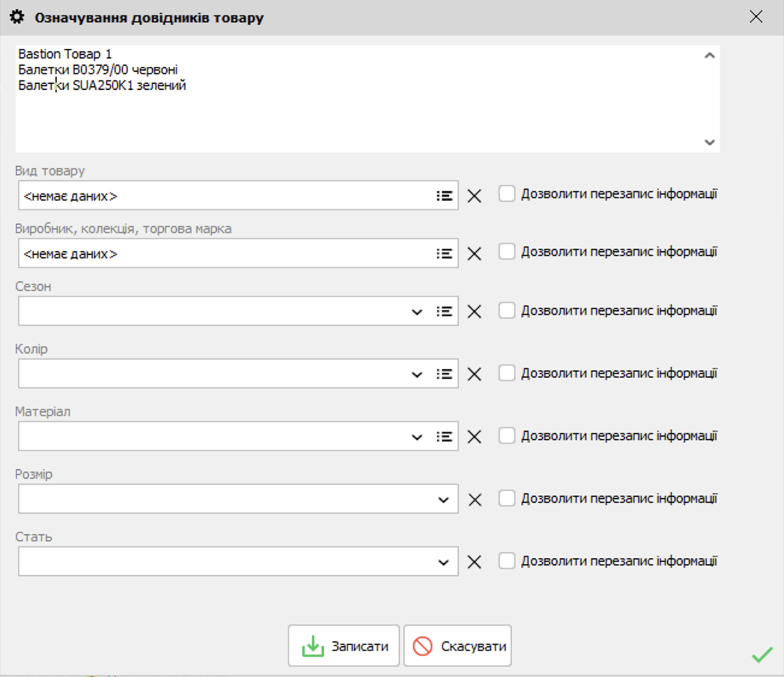Clear the Сезон field with X icon

pos(474,311)
